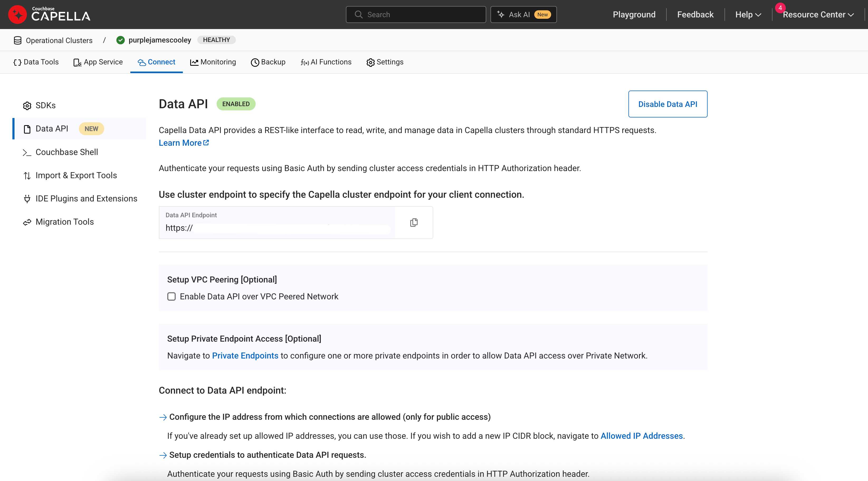Expand the Help dropdown menu
Image resolution: width=868 pixels, height=481 pixels.
tap(748, 15)
